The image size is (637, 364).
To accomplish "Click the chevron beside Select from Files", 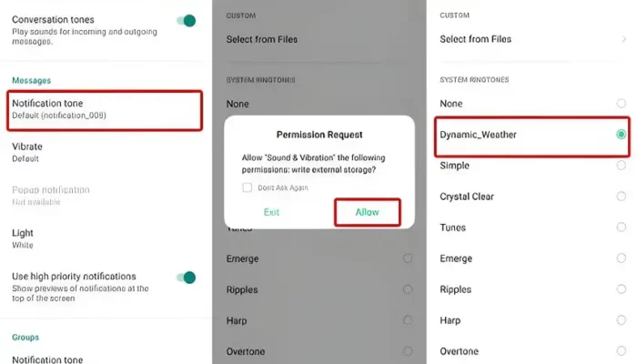I will (x=623, y=39).
